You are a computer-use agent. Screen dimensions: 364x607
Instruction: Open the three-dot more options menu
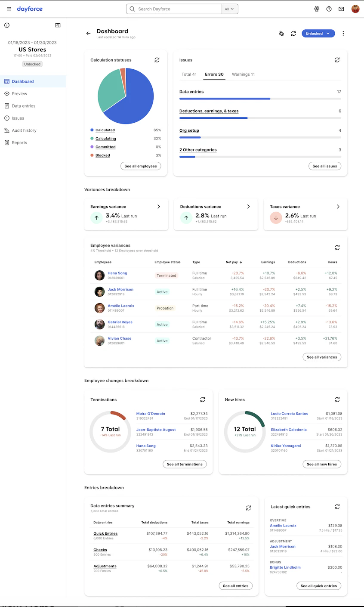[343, 34]
